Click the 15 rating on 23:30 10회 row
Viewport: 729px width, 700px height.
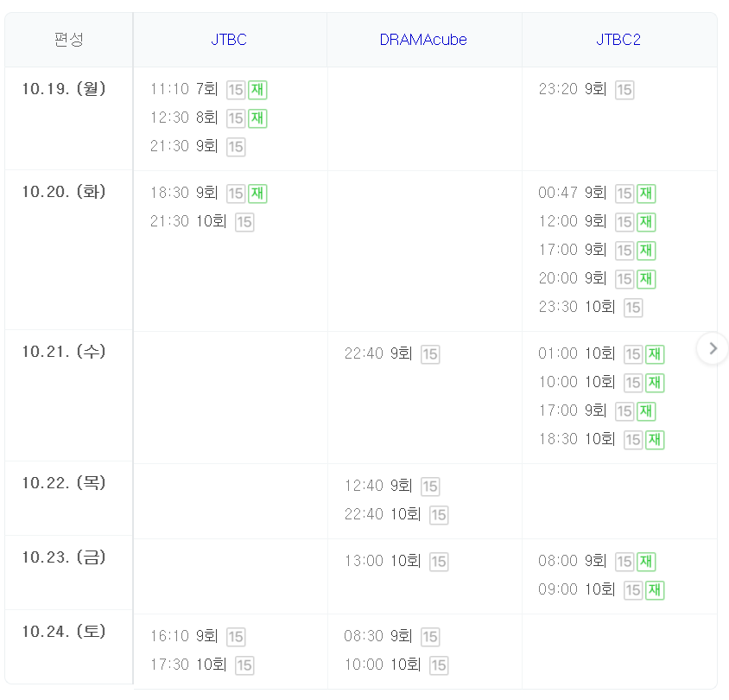click(633, 308)
